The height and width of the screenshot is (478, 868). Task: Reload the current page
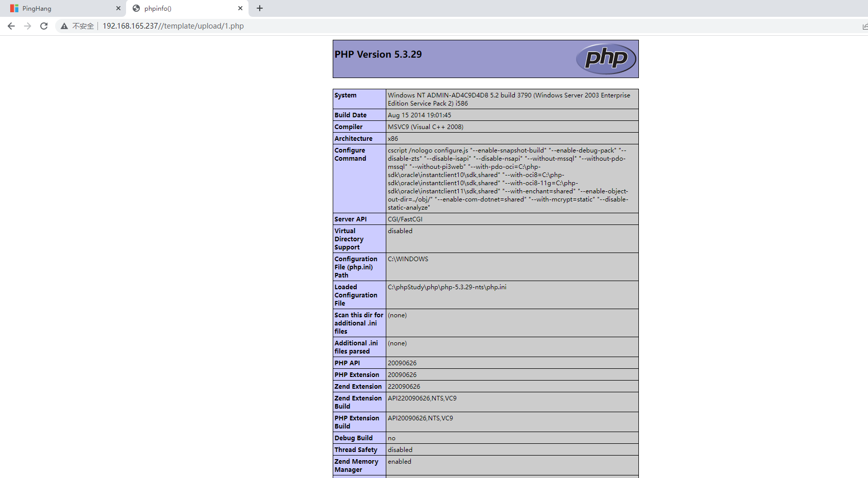coord(44,26)
